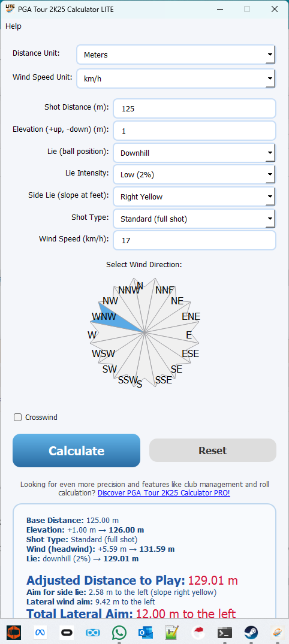The height and width of the screenshot is (644, 289).
Task: Click the notepad pencil taskbar icon
Action: click(172, 632)
